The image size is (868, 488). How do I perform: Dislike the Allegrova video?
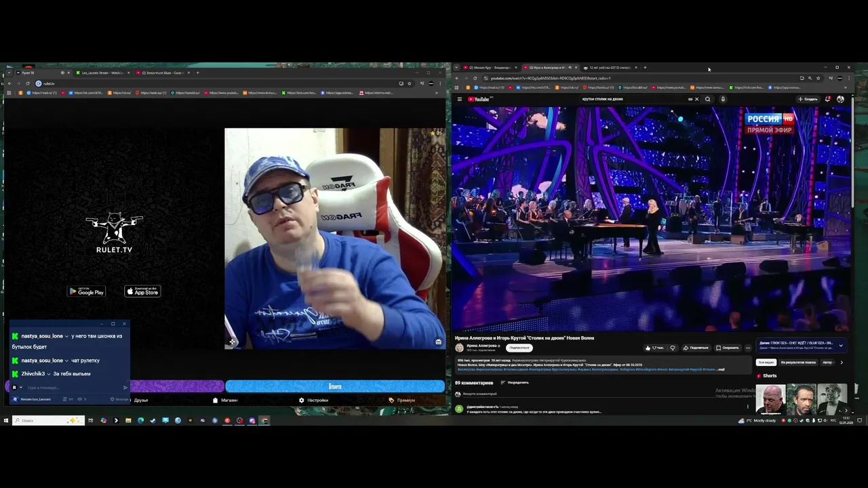tap(673, 348)
